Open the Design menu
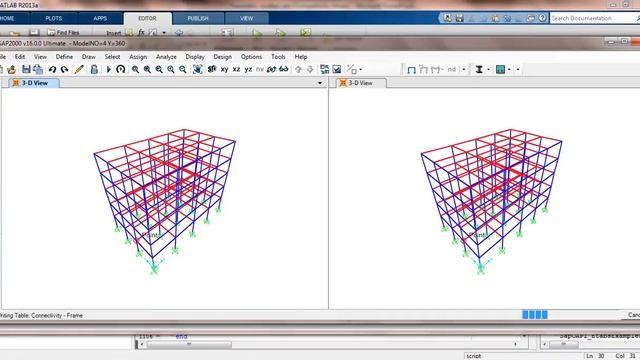The image size is (640, 360). (222, 57)
